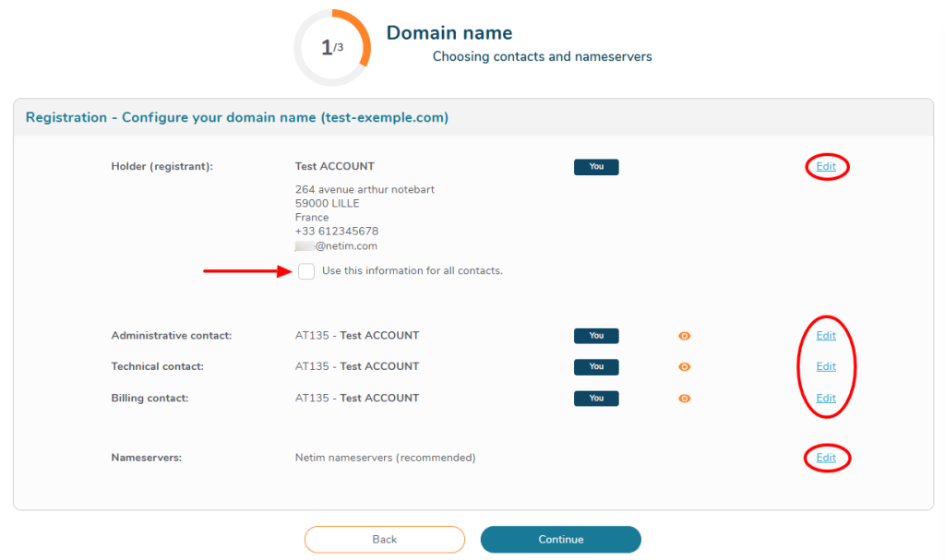Click the eye icon for Billing contact
Image resolution: width=945 pixels, height=560 pixels.
coord(684,399)
